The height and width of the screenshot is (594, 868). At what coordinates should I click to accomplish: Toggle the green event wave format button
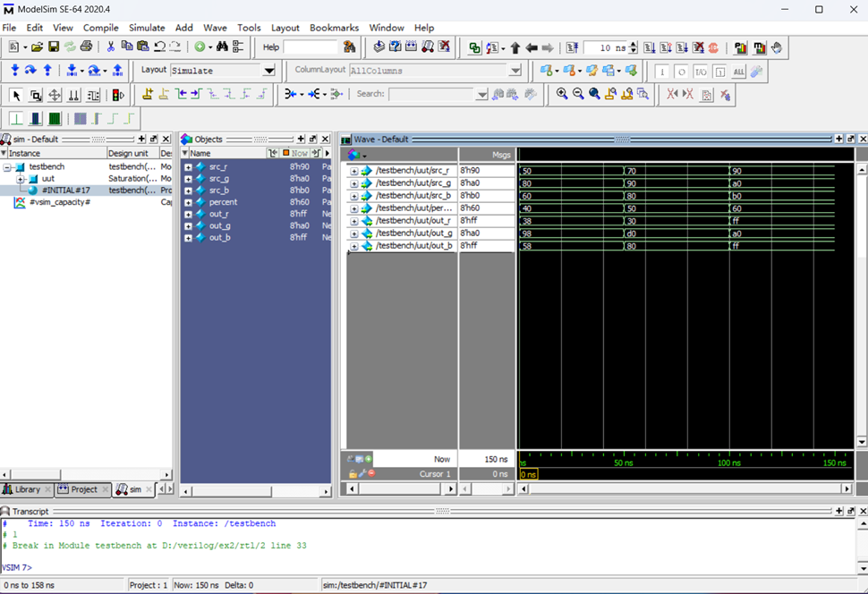tap(55, 118)
